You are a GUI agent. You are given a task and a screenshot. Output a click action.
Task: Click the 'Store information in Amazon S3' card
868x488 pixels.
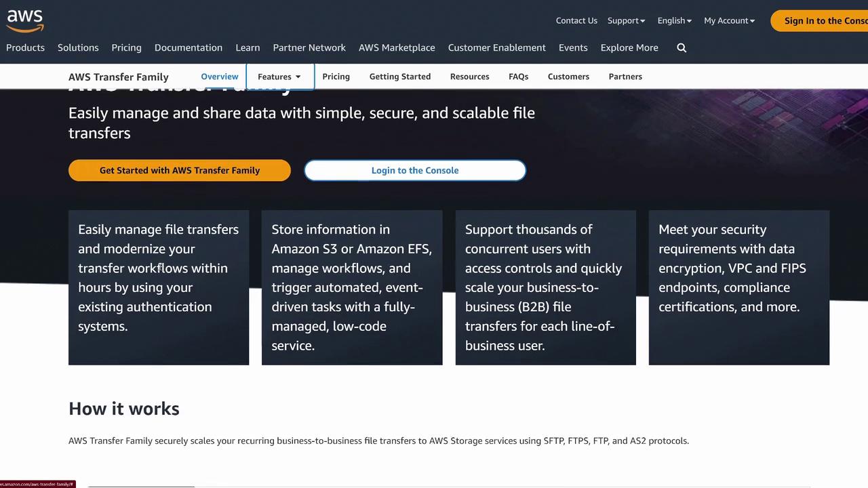352,287
